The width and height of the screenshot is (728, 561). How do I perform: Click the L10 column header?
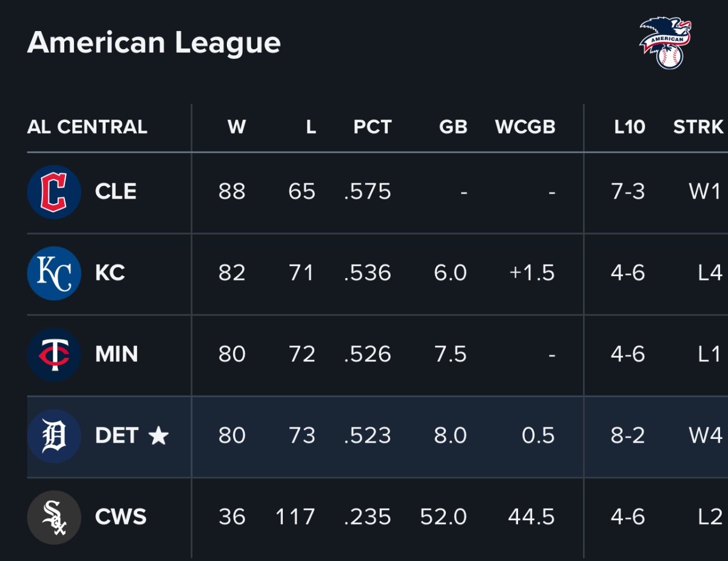(x=629, y=127)
